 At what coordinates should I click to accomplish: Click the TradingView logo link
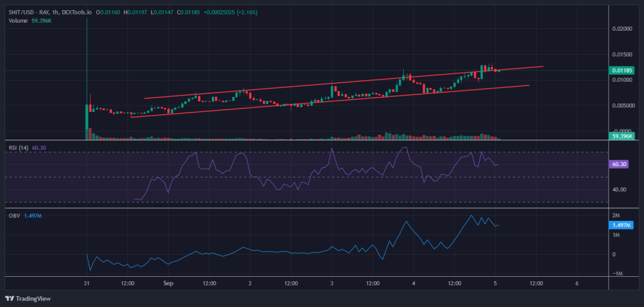28,299
